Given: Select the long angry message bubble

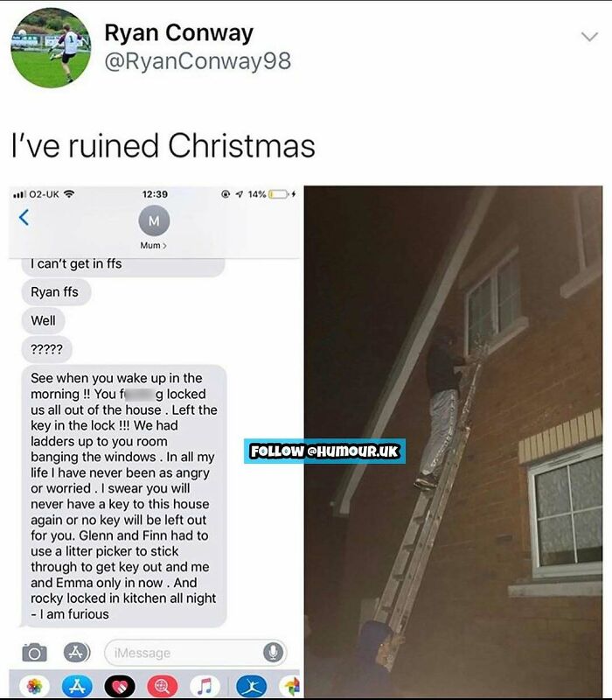Looking at the screenshot, I should pos(124,496).
